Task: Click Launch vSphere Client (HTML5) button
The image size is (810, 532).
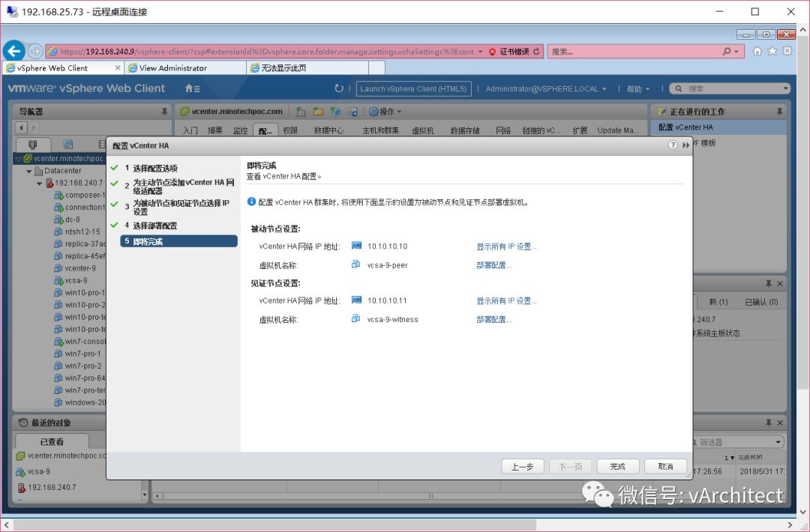Action: click(413, 88)
